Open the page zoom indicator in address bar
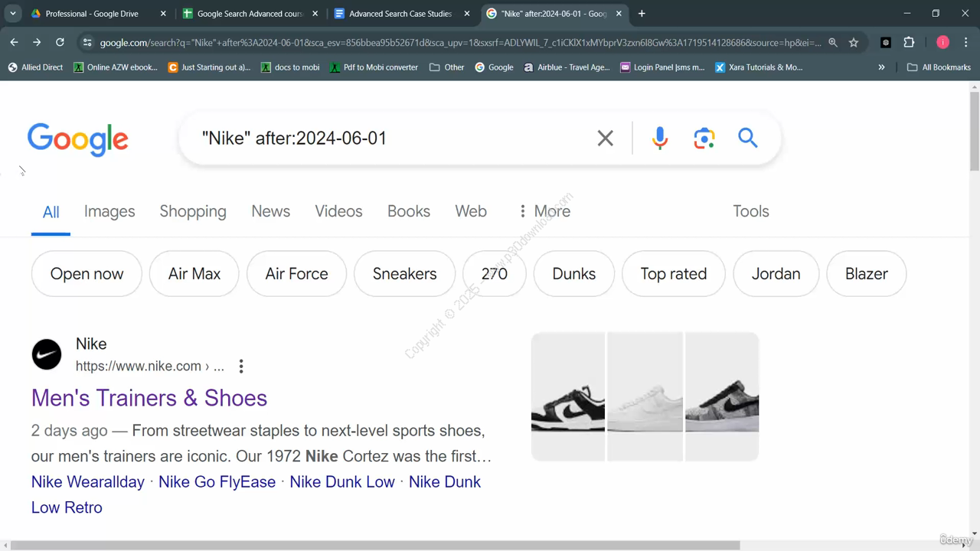Image resolution: width=980 pixels, height=551 pixels. (833, 43)
